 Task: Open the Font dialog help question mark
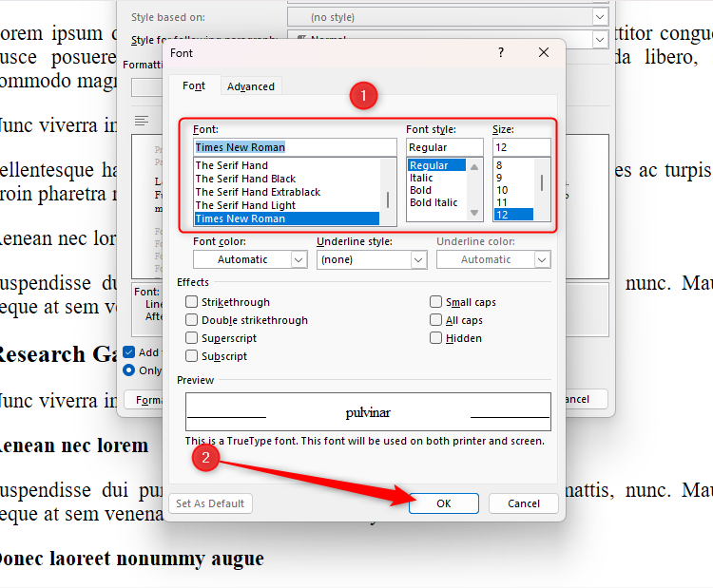click(x=501, y=52)
